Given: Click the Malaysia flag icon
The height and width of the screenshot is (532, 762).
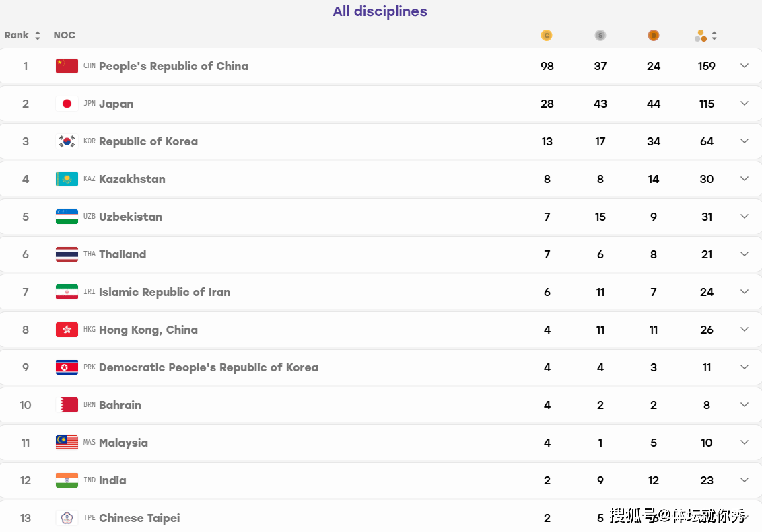Looking at the screenshot, I should pyautogui.click(x=67, y=443).
